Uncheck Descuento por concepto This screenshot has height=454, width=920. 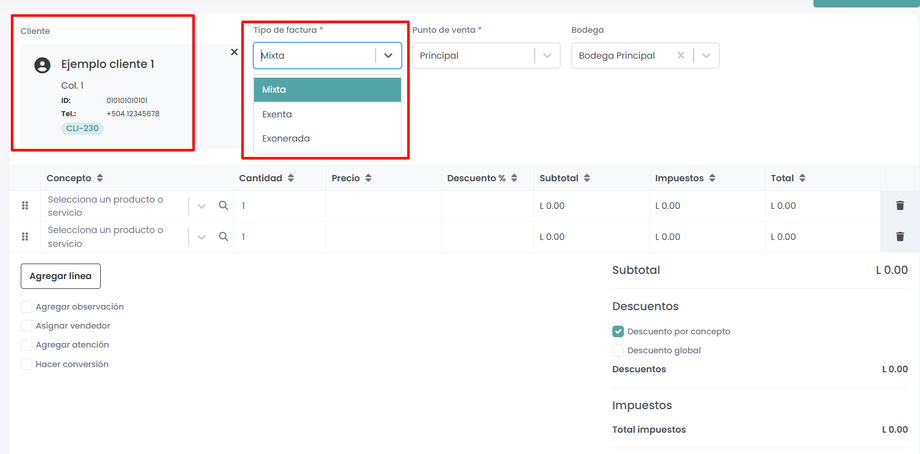[618, 331]
